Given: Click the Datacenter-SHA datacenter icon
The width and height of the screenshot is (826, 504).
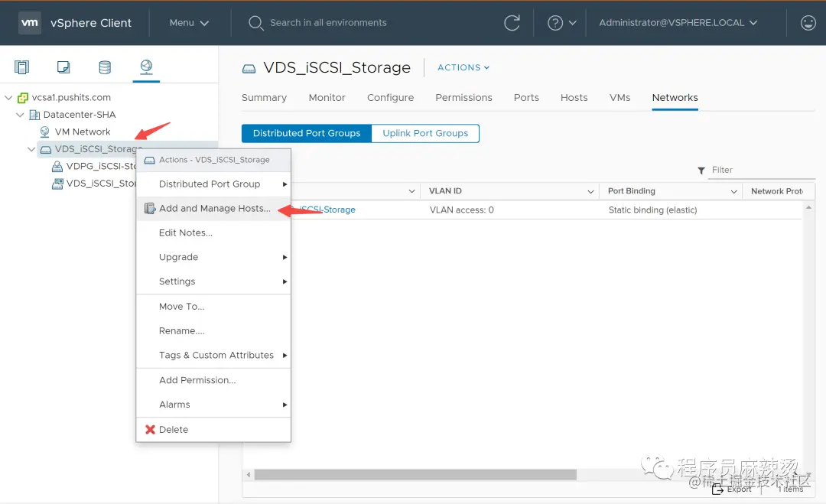Looking at the screenshot, I should [34, 115].
